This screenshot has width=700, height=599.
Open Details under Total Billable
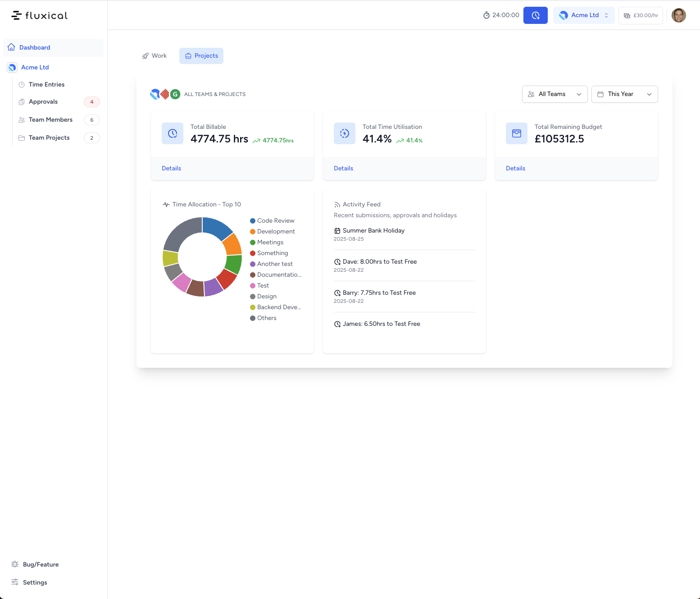pyautogui.click(x=171, y=168)
